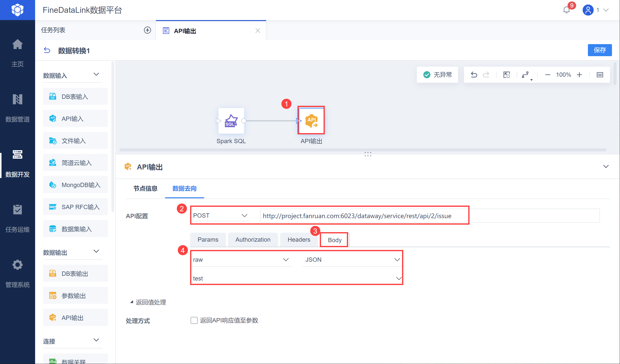Select the Spark SQL node

231,121
